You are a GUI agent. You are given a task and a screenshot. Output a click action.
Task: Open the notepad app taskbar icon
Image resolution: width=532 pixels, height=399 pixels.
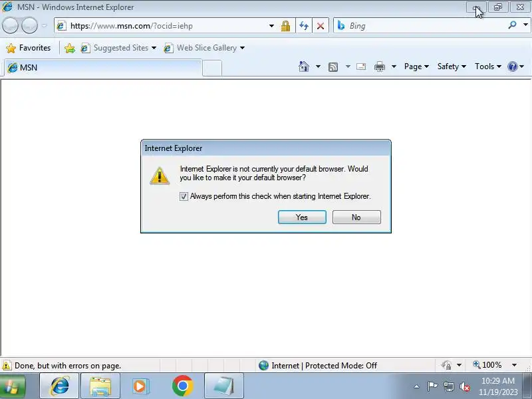(x=224, y=386)
